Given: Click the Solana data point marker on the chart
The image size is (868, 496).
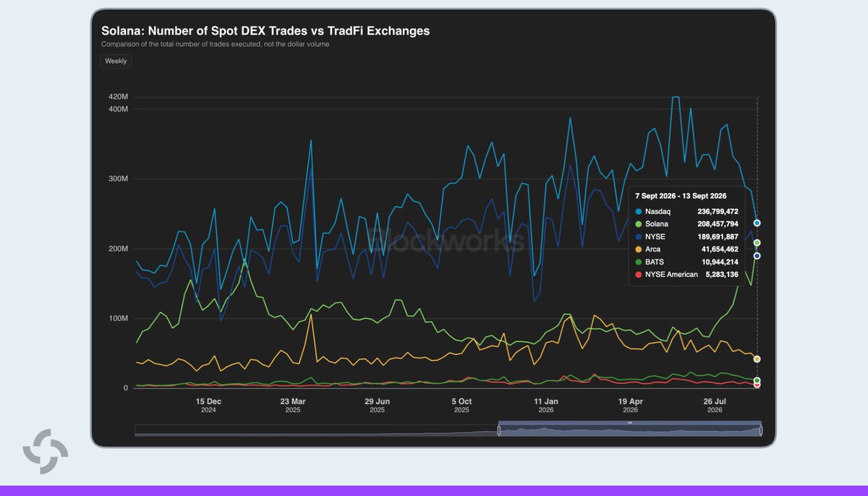Looking at the screenshot, I should pos(757,243).
